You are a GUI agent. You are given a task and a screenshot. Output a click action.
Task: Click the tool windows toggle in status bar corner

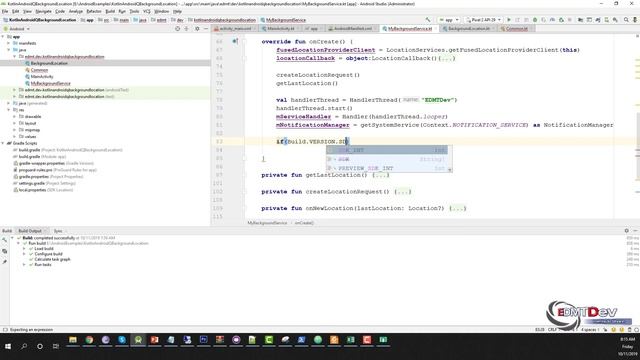pyautogui.click(x=5, y=329)
